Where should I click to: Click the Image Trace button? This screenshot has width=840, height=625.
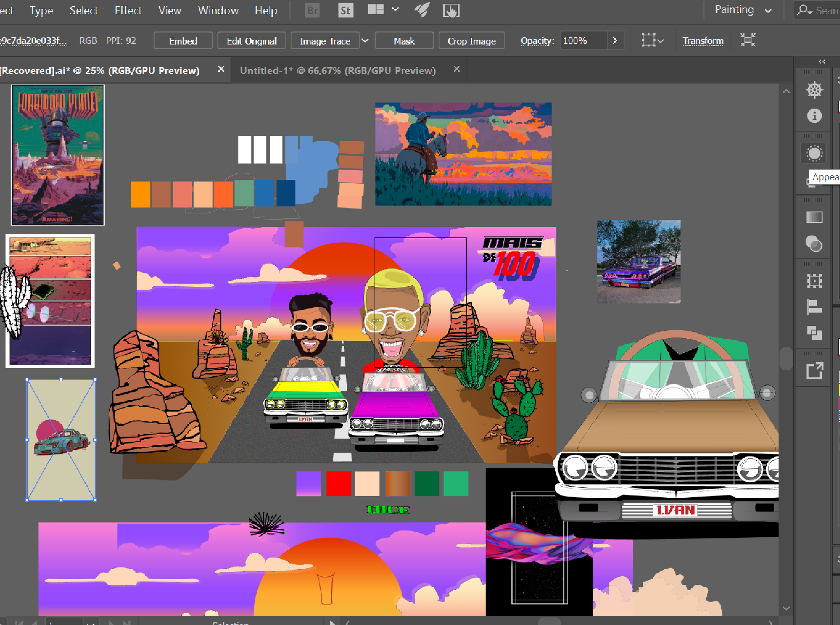(325, 41)
